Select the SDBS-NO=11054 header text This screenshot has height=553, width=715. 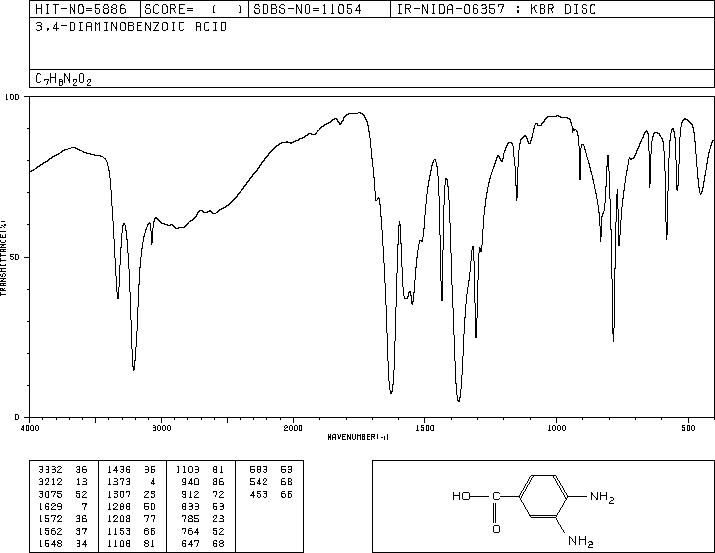coord(307,9)
